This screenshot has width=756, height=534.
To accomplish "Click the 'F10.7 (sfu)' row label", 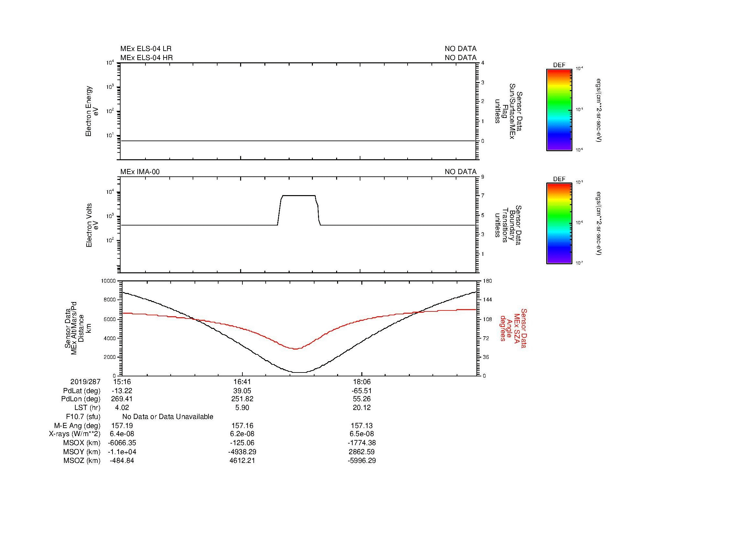I will pyautogui.click(x=83, y=417).
